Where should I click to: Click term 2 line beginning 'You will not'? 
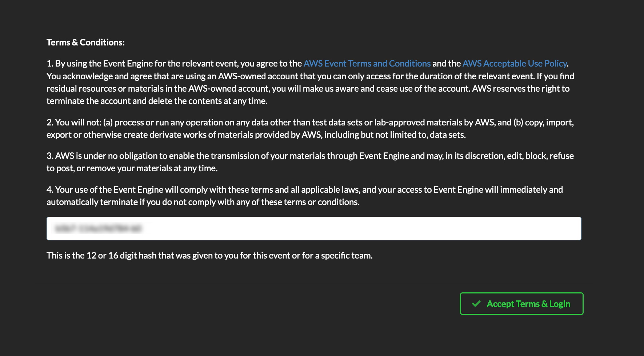310,123
